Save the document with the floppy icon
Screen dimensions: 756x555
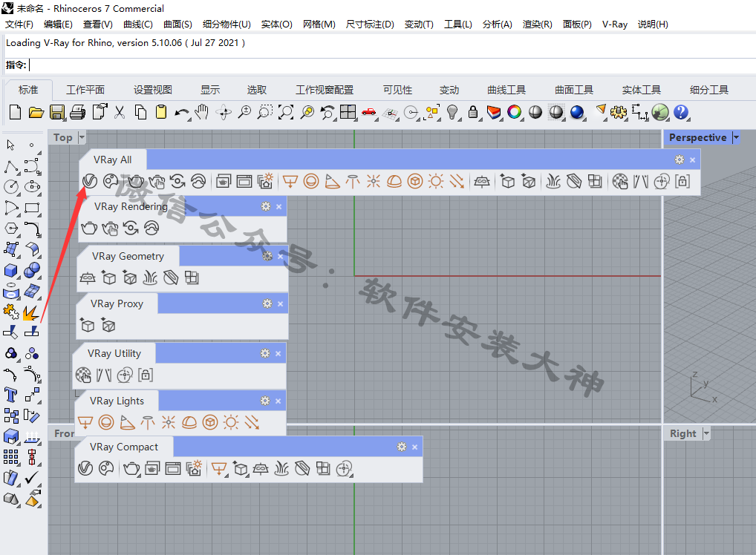click(57, 112)
